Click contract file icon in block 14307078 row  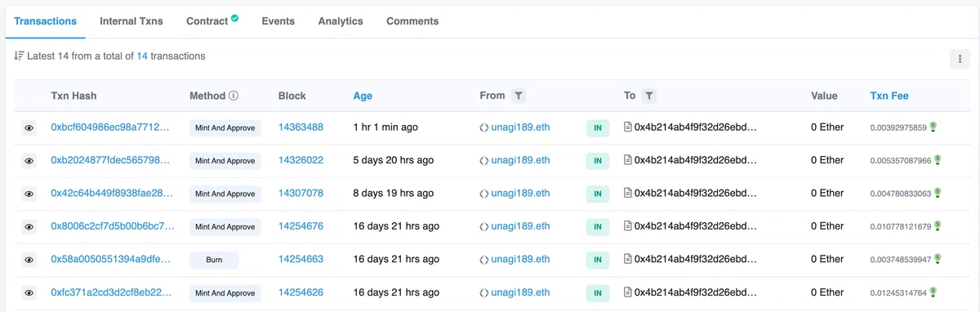pyautogui.click(x=627, y=194)
